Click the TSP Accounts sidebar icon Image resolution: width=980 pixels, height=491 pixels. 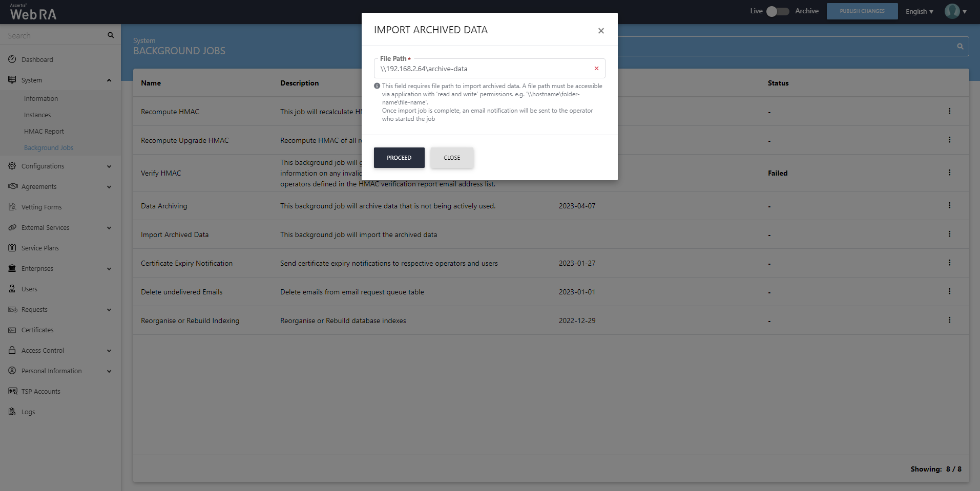point(12,391)
